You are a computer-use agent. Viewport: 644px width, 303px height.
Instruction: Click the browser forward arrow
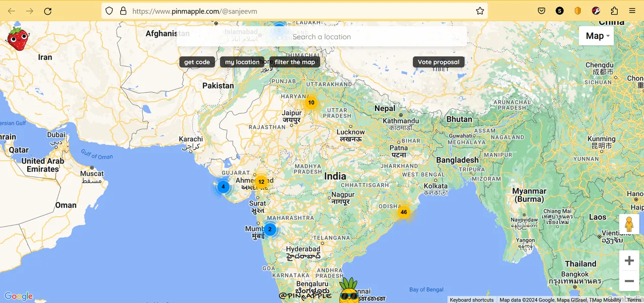coord(30,11)
